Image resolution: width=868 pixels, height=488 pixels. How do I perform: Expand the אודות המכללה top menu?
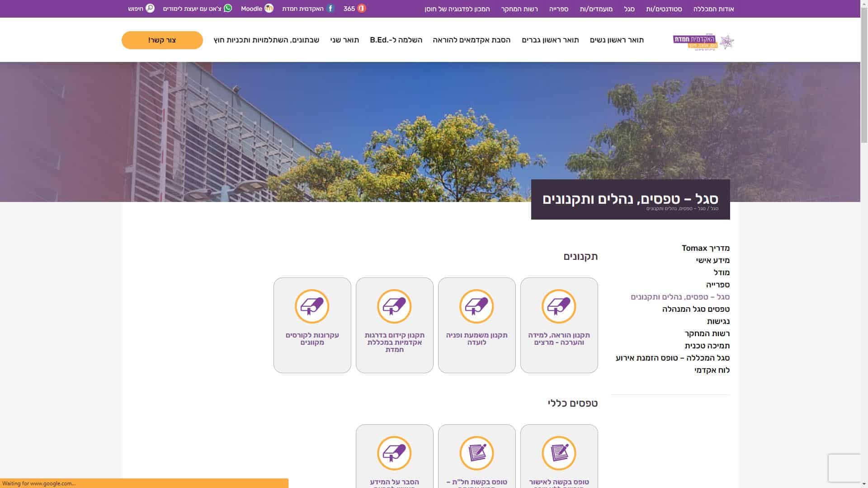(713, 9)
